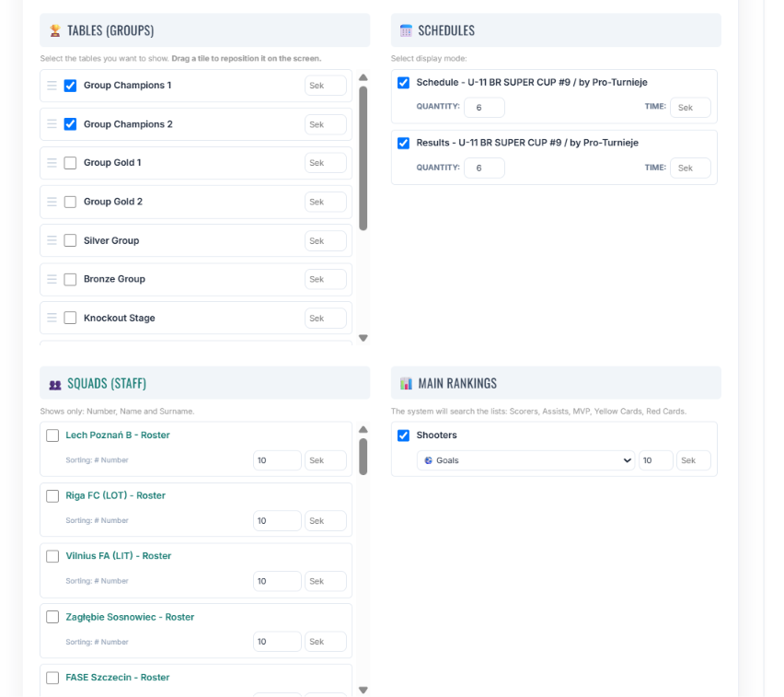Grab the drag handle of Group Champions 1
Image resolution: width=784 pixels, height=697 pixels.
(x=52, y=86)
